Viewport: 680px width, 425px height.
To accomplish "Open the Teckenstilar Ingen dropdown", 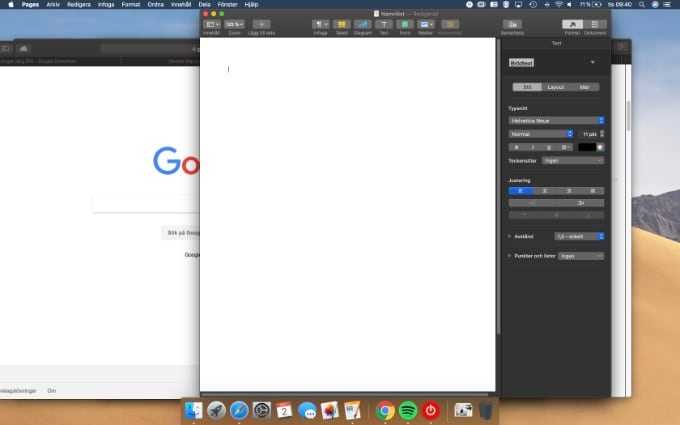I will [x=573, y=161].
